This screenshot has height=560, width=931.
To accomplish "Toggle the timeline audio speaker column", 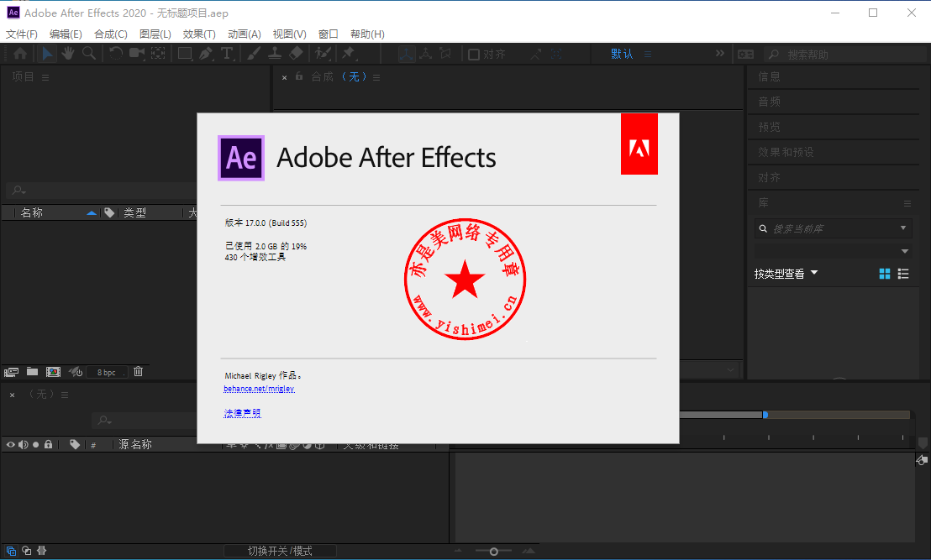I will [24, 444].
